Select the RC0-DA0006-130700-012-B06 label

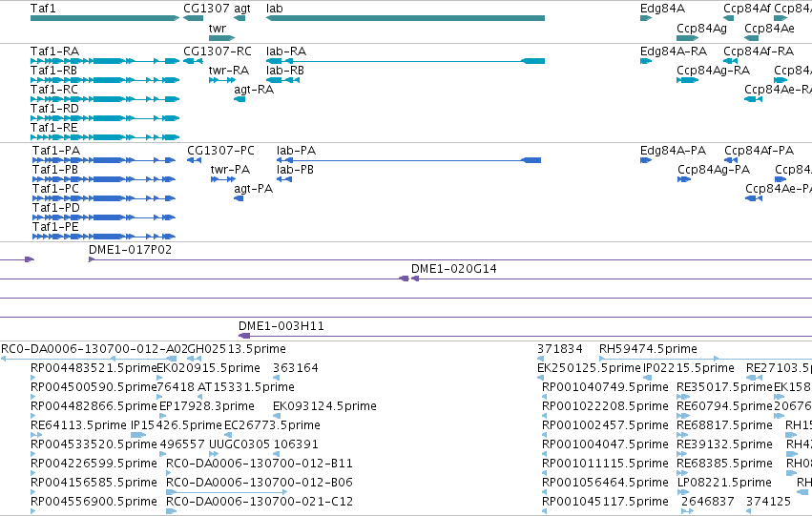260,484
